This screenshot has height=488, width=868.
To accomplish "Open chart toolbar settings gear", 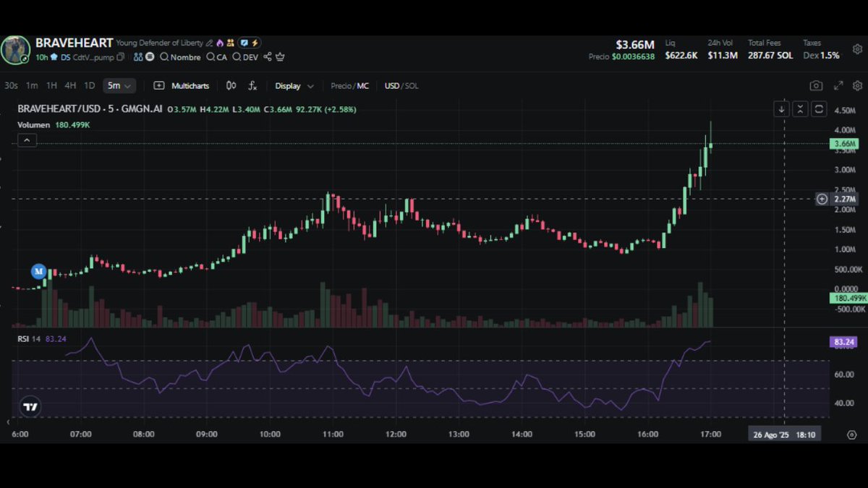I will [857, 85].
